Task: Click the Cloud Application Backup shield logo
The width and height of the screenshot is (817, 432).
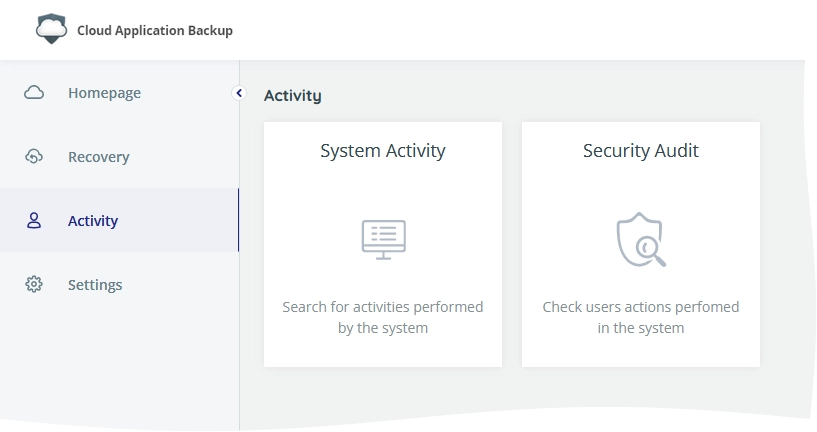Action: point(51,29)
